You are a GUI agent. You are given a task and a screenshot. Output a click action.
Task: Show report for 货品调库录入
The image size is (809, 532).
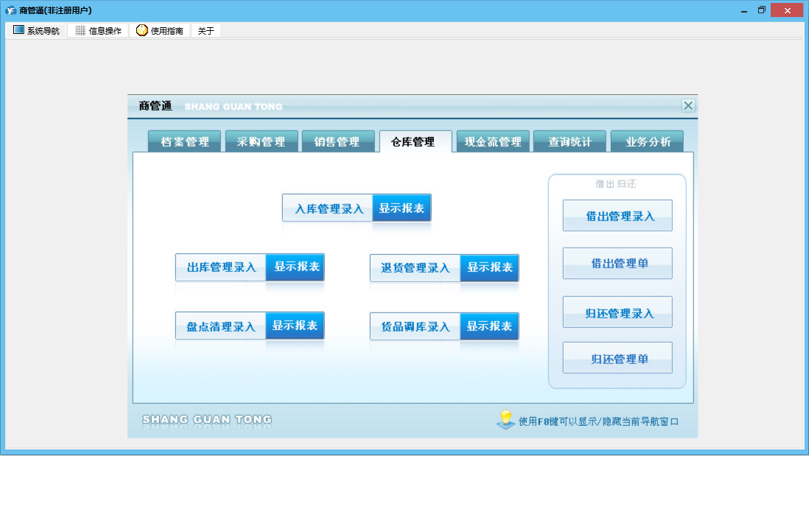(489, 326)
